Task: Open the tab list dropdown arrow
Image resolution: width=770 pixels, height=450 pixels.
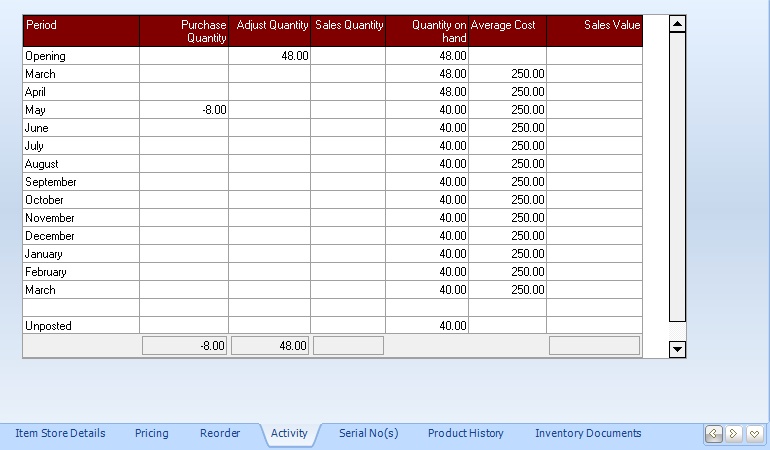Action: pos(754,434)
